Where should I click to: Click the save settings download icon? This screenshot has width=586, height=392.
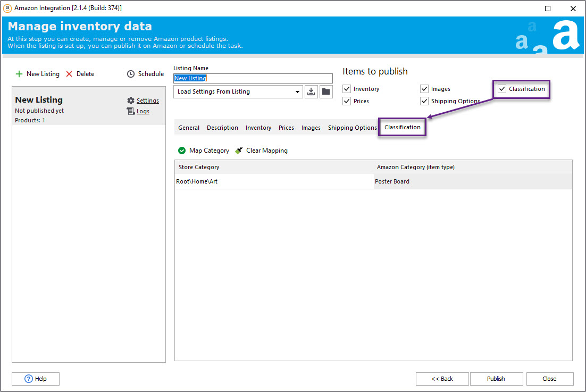311,91
